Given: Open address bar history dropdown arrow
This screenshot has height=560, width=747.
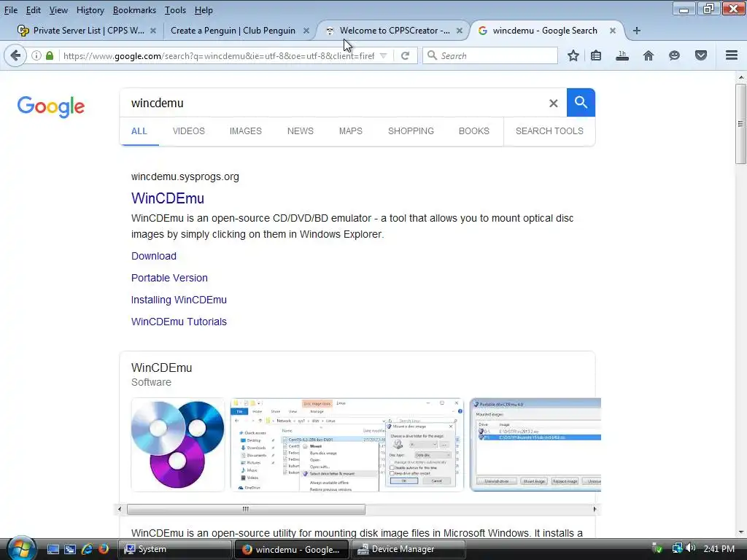Looking at the screenshot, I should [383, 55].
